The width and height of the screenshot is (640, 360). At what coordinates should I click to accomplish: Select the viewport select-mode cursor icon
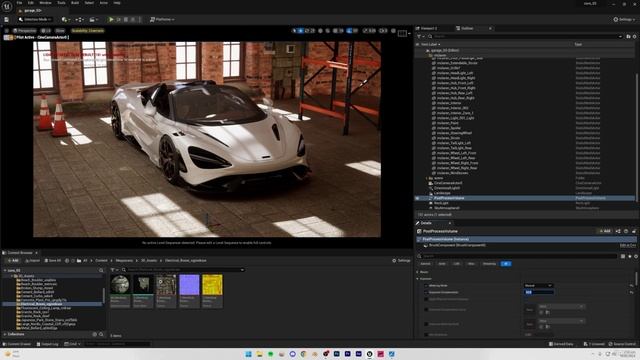294,31
